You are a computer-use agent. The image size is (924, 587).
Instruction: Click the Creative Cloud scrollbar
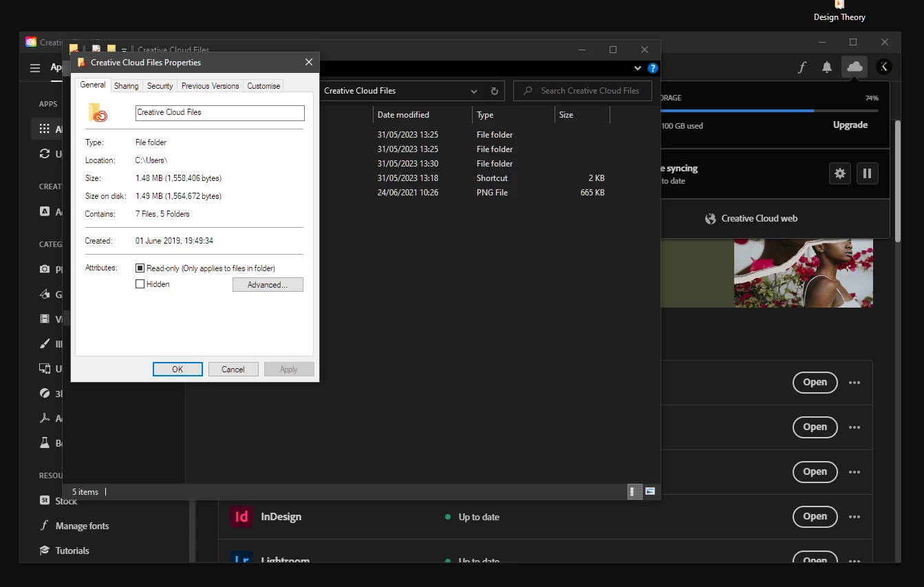[x=897, y=181]
